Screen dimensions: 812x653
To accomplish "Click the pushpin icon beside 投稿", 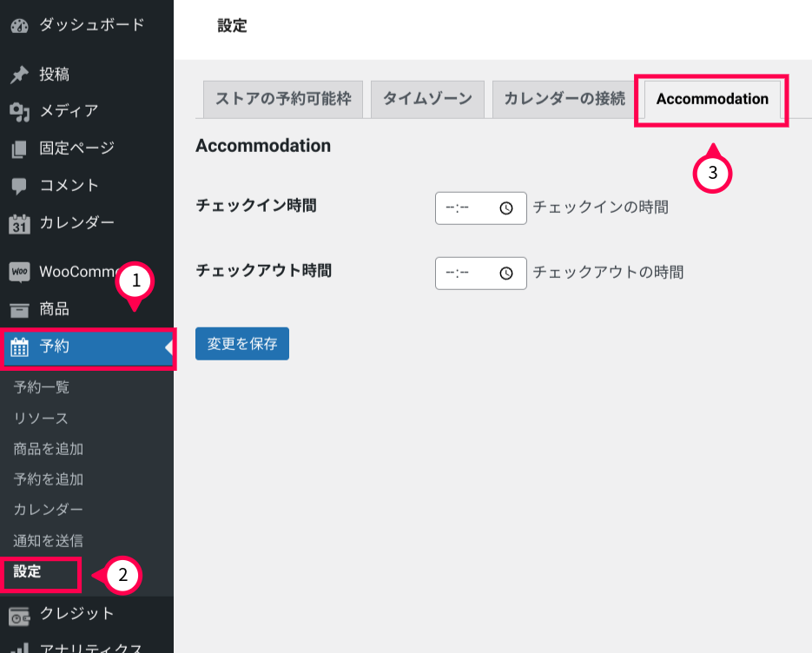I will point(20,75).
